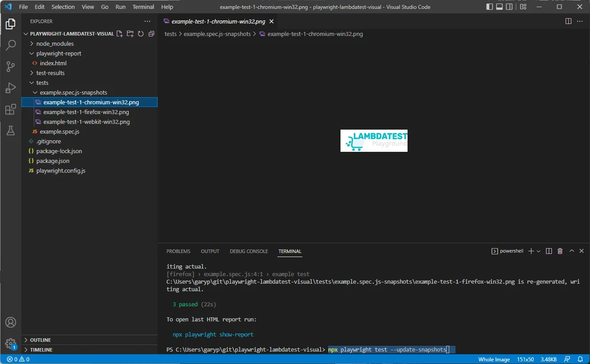The width and height of the screenshot is (590, 364).
Task: Open the Run menu
Action: [x=120, y=7]
